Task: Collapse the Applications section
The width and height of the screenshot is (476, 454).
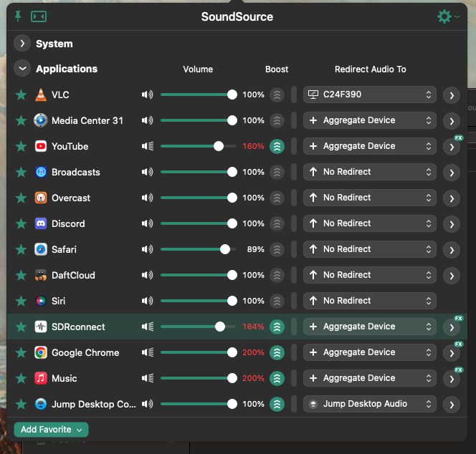Action: click(x=22, y=69)
